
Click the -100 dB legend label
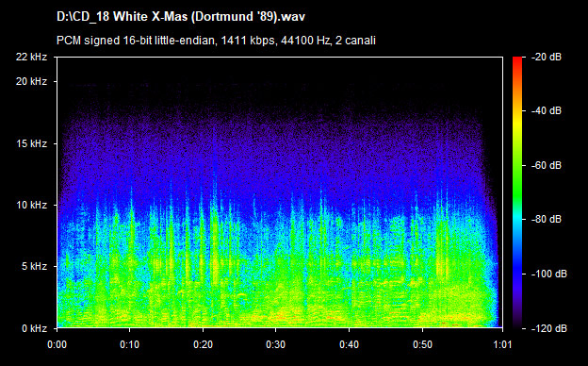(549, 274)
